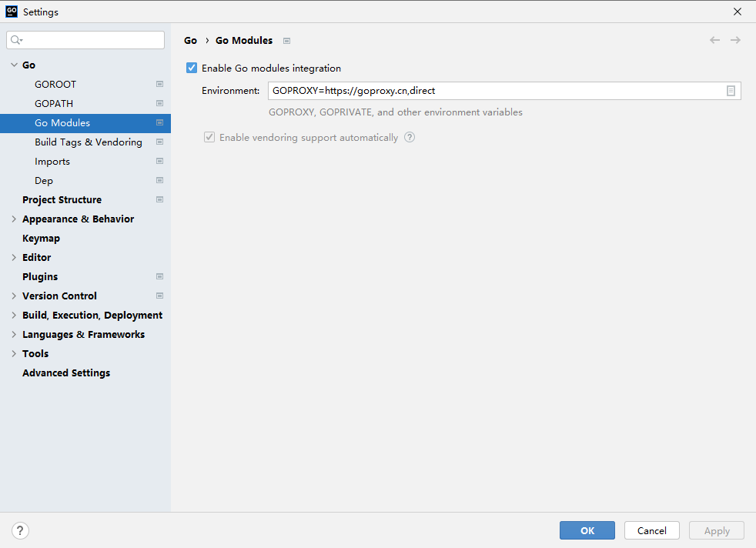Open help with the question mark button
The image size is (756, 548).
(20, 530)
